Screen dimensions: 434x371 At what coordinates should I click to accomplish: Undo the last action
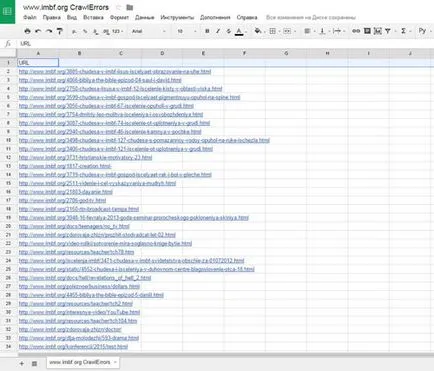coord(38,31)
